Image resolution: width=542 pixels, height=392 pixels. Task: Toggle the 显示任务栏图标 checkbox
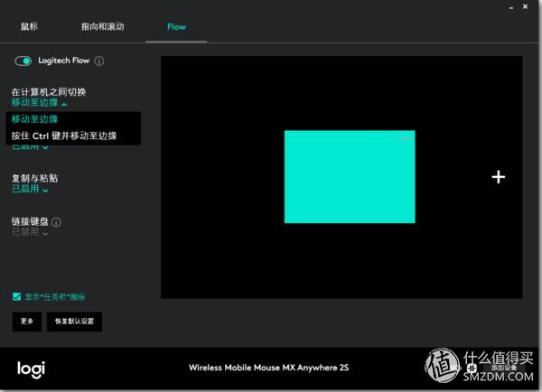16,296
